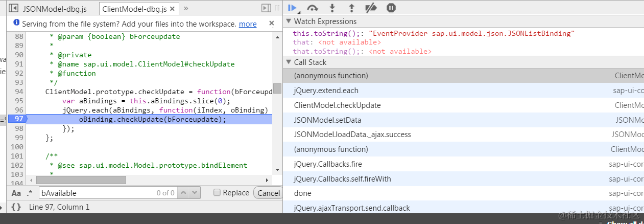Select this.toString() watch expression
The width and height of the screenshot is (644, 224).
tap(434, 33)
